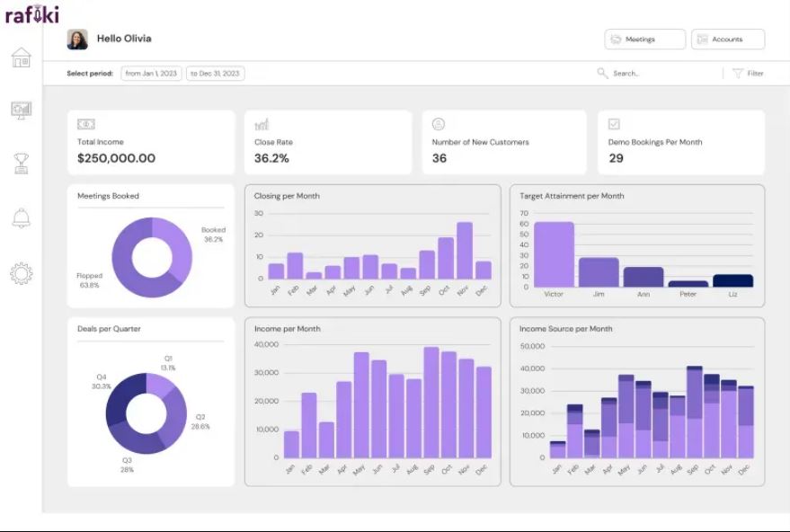The height and width of the screenshot is (532, 790).
Task: Open the notifications bell icon
Action: tap(22, 218)
